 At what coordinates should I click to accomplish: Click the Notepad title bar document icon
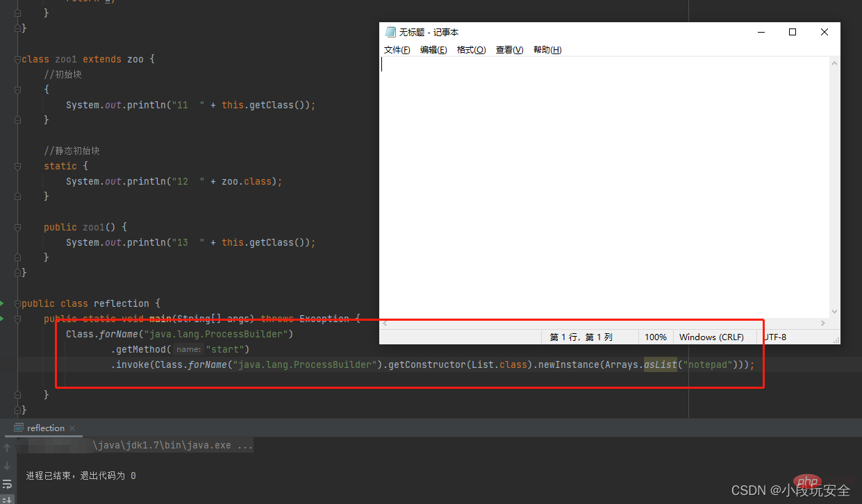[x=390, y=32]
